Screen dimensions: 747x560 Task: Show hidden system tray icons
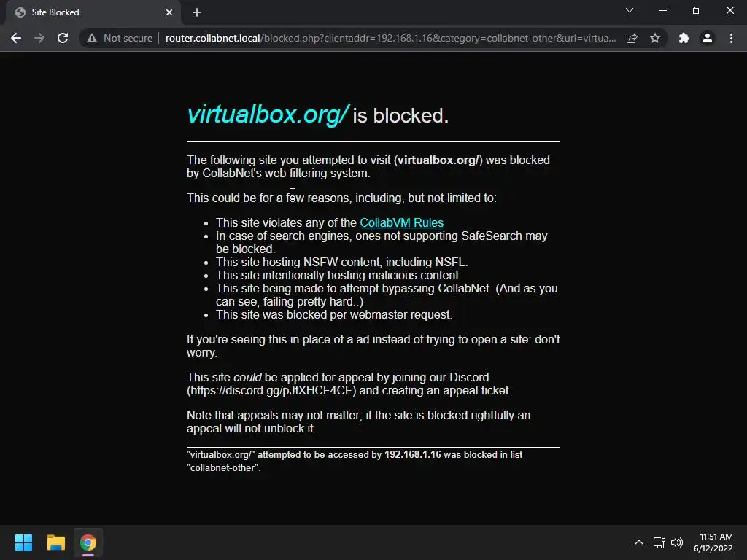[639, 542]
